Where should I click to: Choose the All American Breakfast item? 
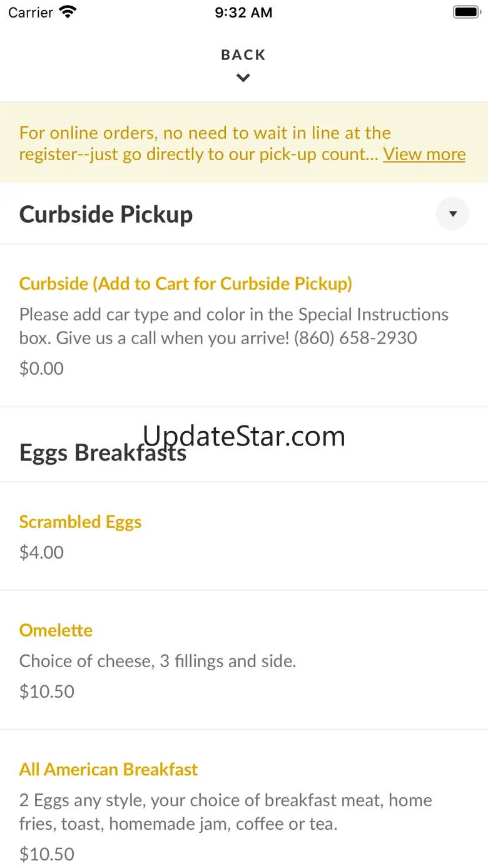point(108,769)
